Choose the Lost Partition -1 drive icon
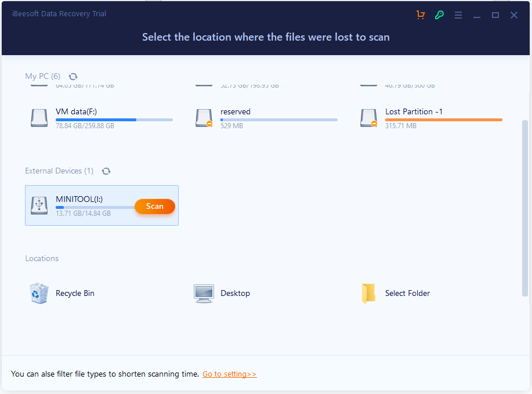 [x=369, y=117]
